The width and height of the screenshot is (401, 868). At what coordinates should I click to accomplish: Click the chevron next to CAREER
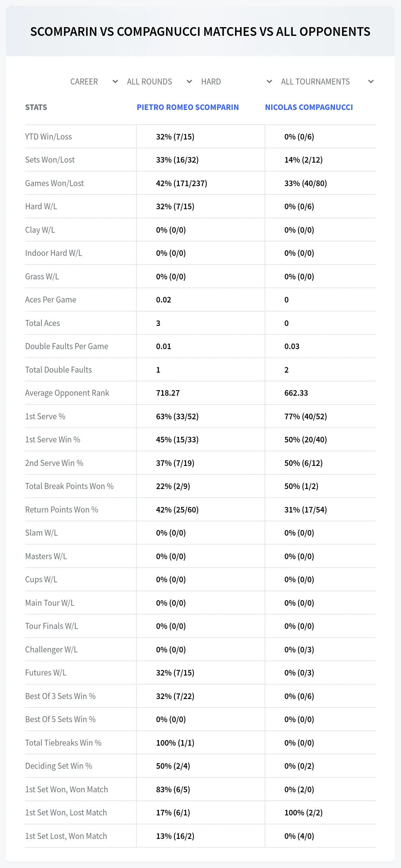pos(115,82)
